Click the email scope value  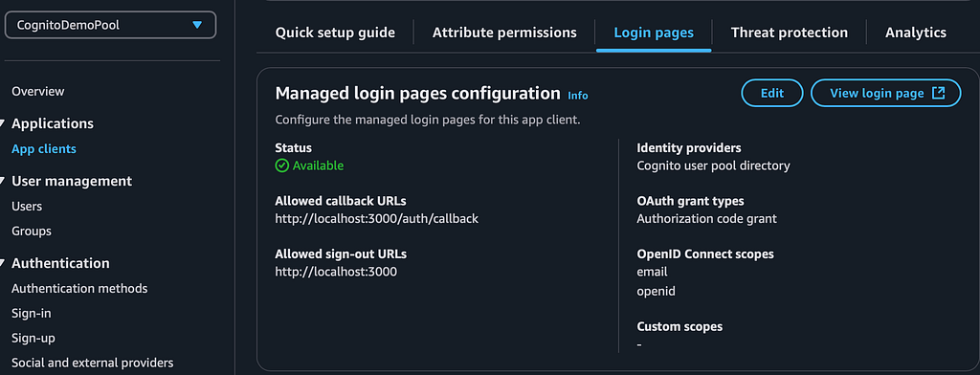tap(652, 272)
